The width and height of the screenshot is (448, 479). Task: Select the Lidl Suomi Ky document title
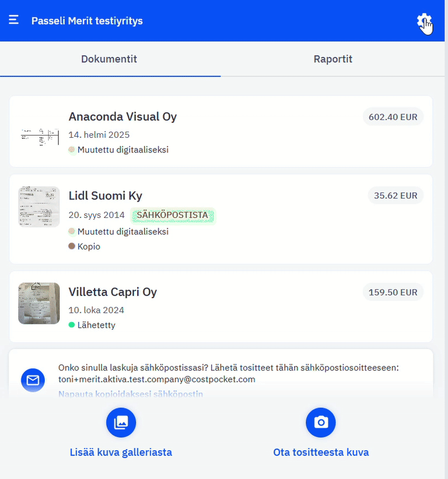click(105, 196)
